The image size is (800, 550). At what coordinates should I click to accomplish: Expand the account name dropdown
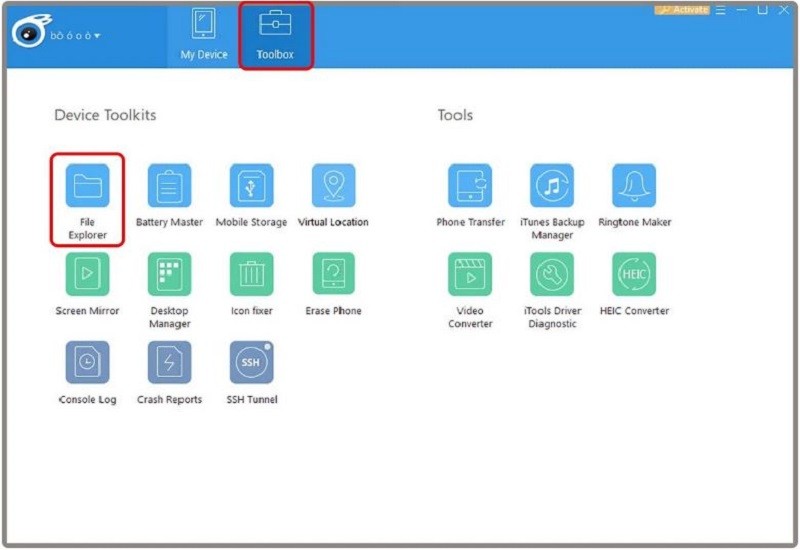pyautogui.click(x=76, y=36)
